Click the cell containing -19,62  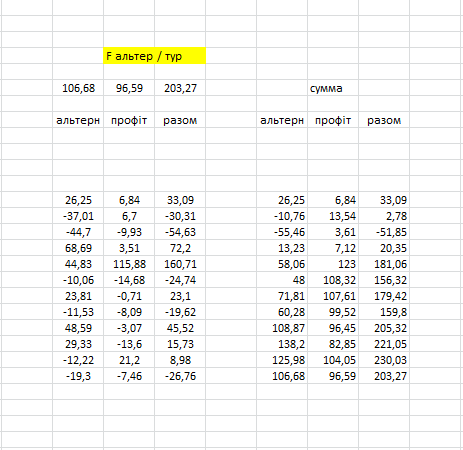click(180, 312)
